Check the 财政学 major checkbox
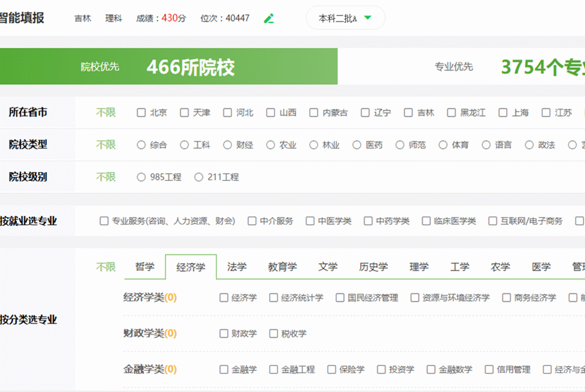Screen dimensions: 585x392 224,333
